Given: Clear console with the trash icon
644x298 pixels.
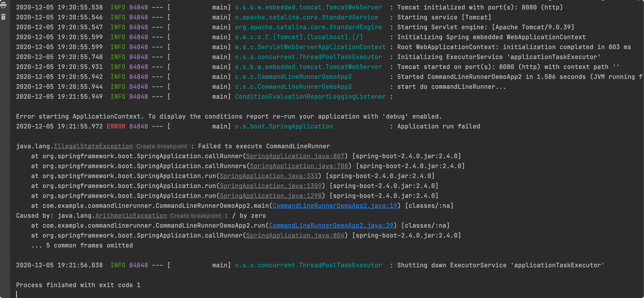Looking at the screenshot, I should [x=3, y=17].
